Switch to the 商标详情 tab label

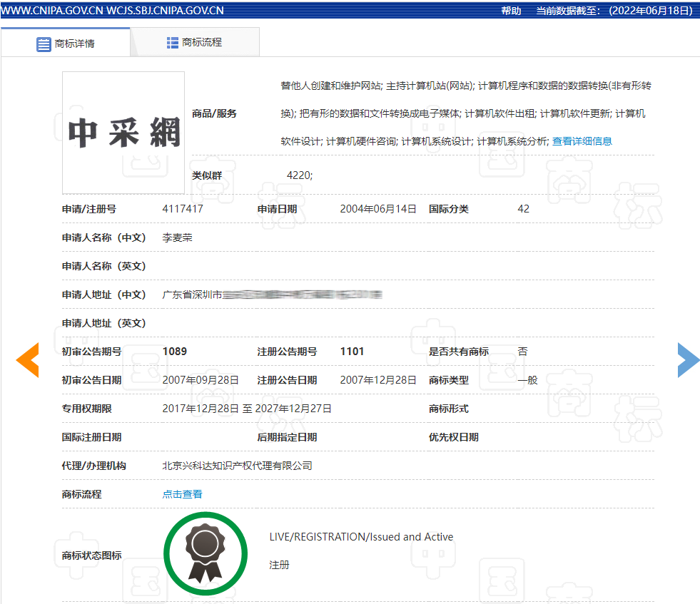pos(75,43)
